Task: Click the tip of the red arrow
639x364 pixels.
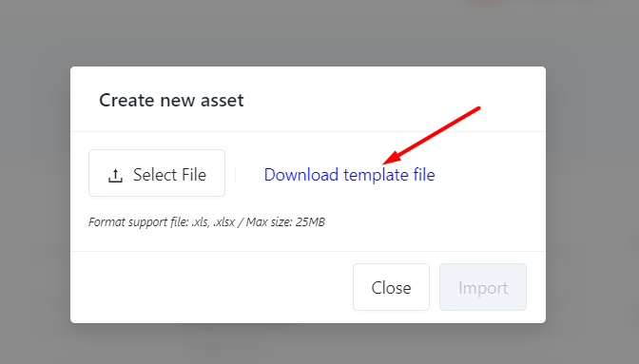Action: [385, 163]
